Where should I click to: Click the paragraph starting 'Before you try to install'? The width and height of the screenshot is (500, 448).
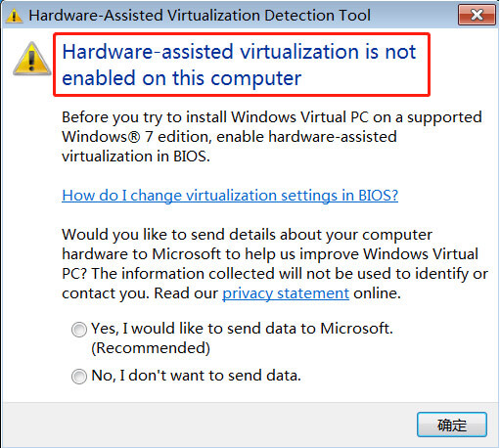click(x=272, y=137)
